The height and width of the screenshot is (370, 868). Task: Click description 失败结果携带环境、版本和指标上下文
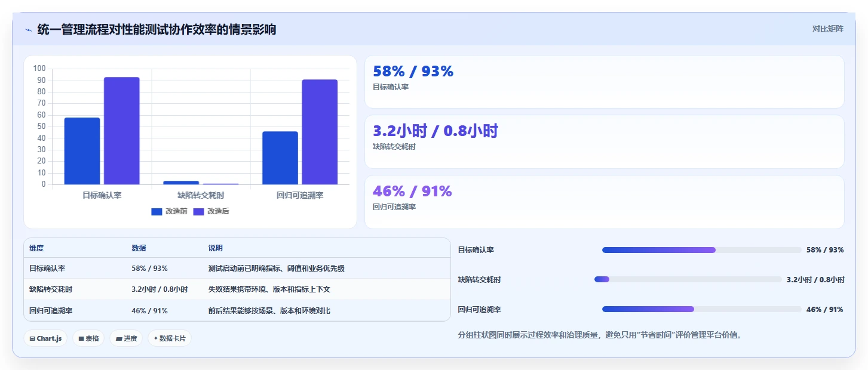tap(269, 289)
